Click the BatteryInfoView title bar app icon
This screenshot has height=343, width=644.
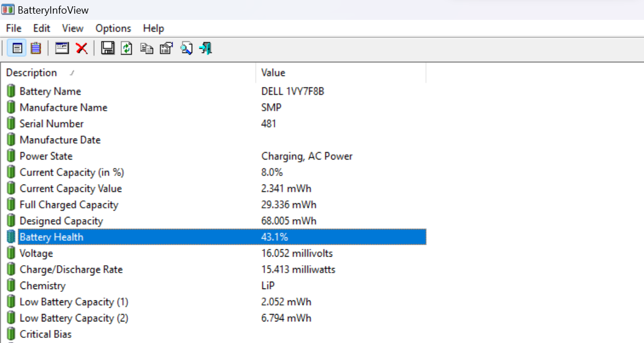point(8,10)
